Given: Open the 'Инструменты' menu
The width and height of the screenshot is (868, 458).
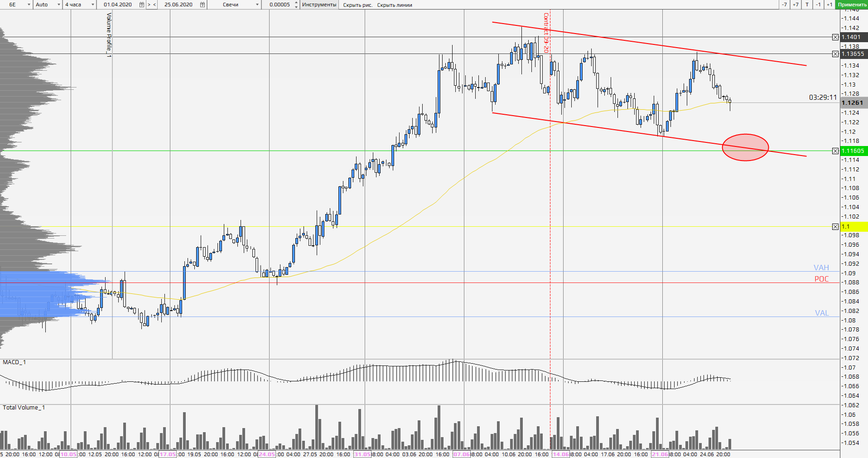Looking at the screenshot, I should (x=319, y=5).
